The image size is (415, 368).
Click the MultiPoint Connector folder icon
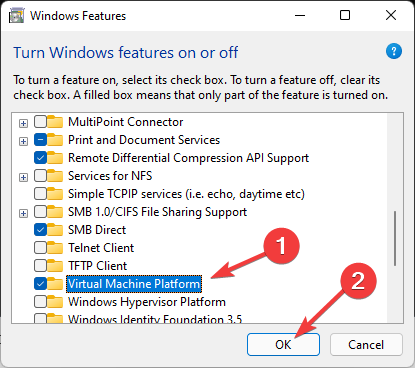[55, 122]
